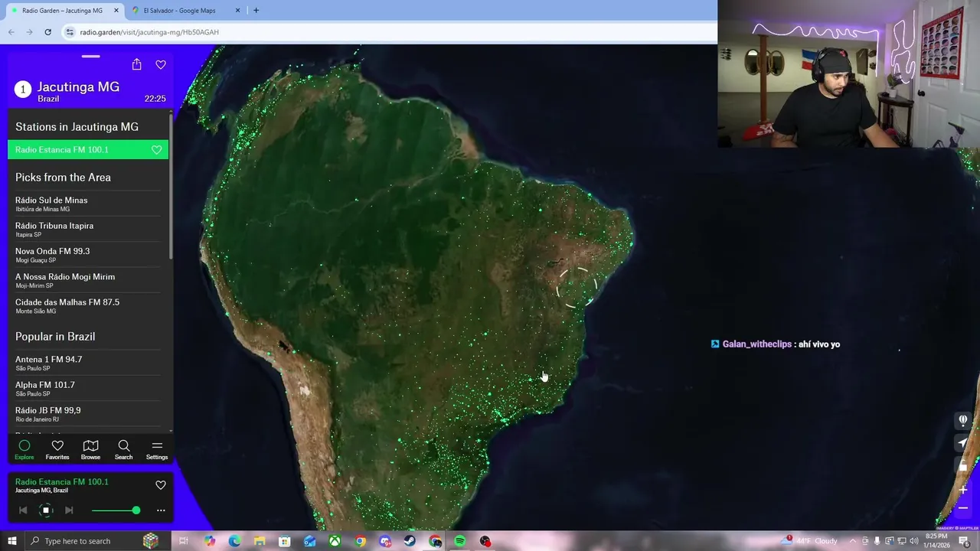Open Task View on the taskbar

click(x=184, y=541)
